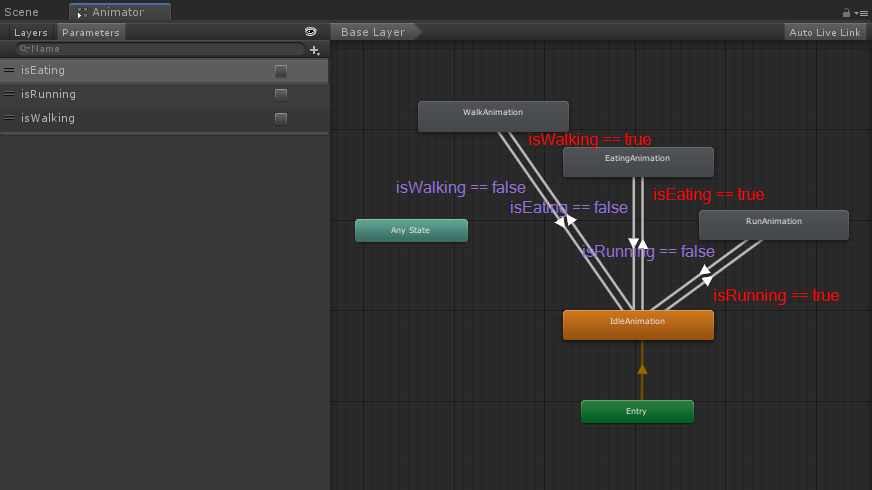
Task: Toggle parameter panel visibility eye icon
Action: click(x=311, y=32)
